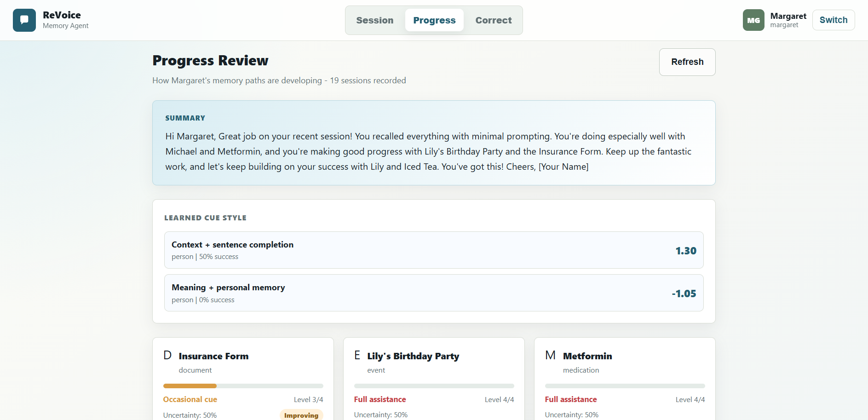Click the Insurance Form progress bar
868x420 pixels.
[x=243, y=386]
